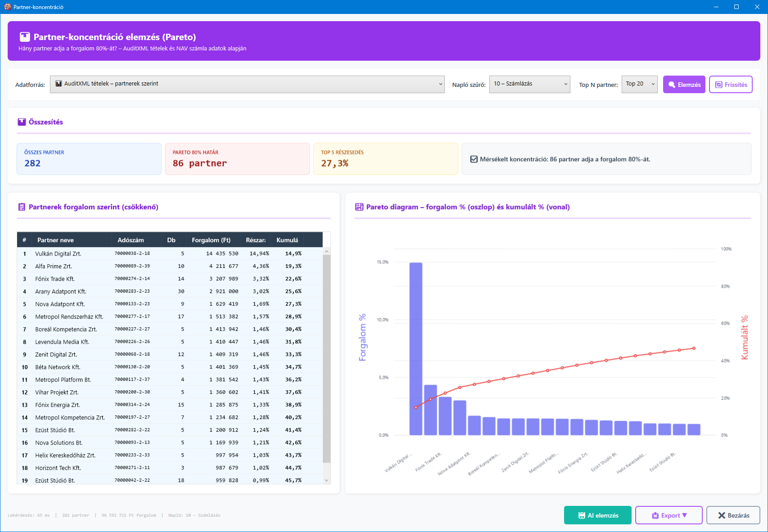The height and width of the screenshot is (532, 768).
Task: Click the Pareto header chart icon
Action: (x=25, y=37)
